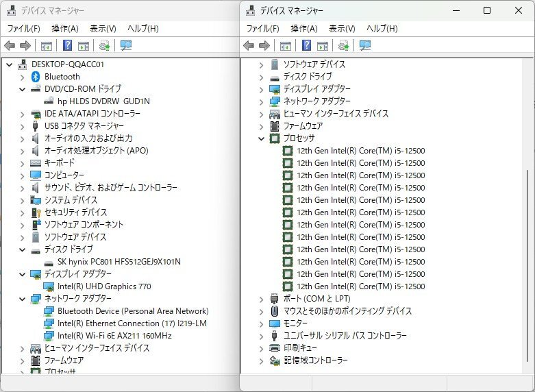Image resolution: width=535 pixels, height=392 pixels.
Task: Click the セキュリティ デバイス icon
Action: coord(36,212)
